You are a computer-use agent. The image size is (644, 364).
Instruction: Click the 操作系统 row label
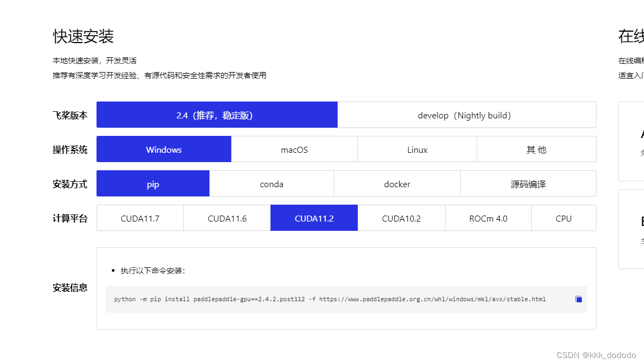pos(70,150)
